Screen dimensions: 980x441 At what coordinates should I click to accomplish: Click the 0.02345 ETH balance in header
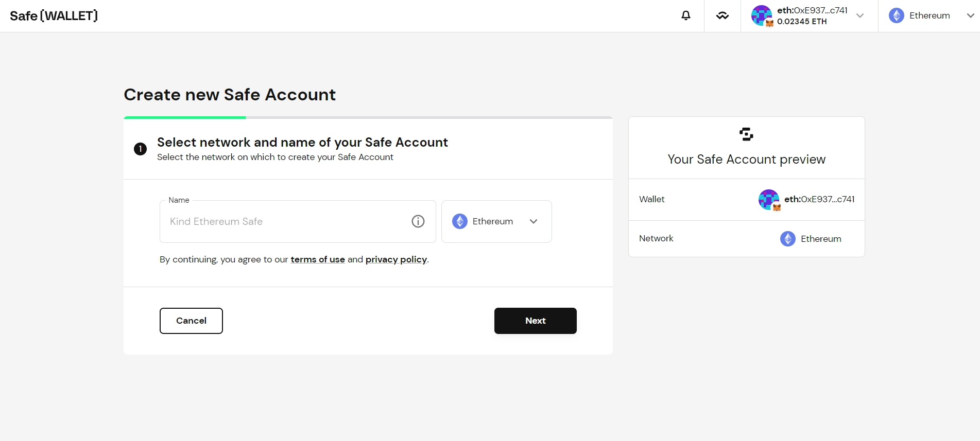802,22
